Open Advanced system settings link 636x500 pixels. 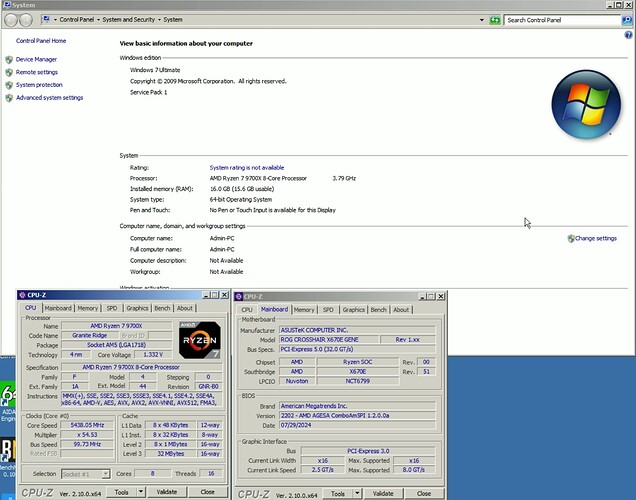pyautogui.click(x=49, y=97)
